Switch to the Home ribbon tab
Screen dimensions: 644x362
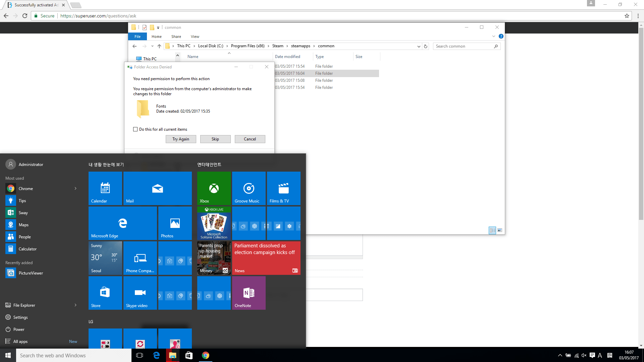[157, 37]
